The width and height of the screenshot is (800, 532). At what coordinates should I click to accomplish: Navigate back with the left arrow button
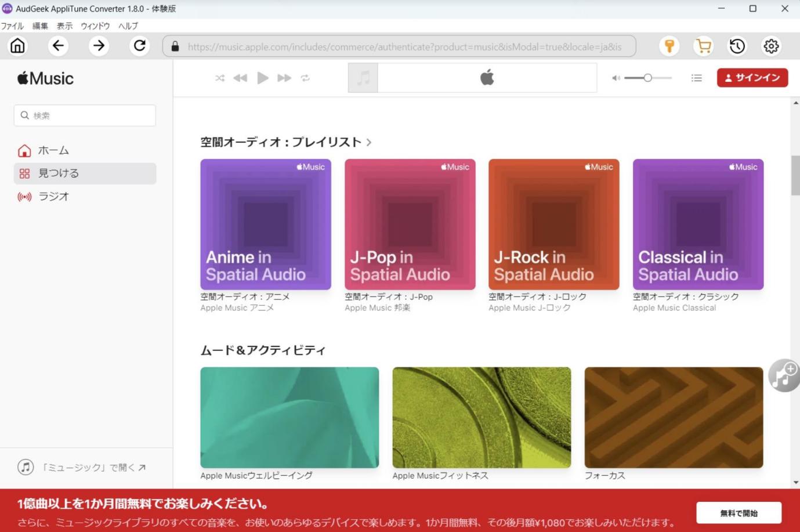pyautogui.click(x=58, y=46)
